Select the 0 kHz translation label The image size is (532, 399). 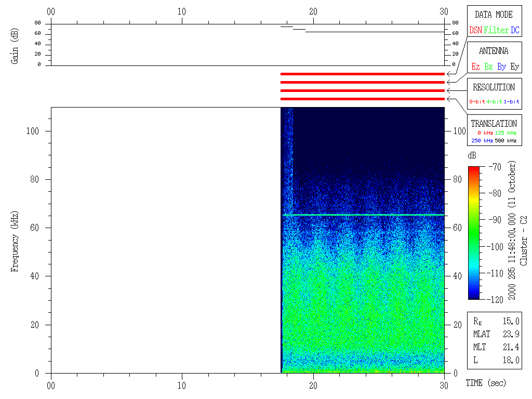[x=485, y=134]
